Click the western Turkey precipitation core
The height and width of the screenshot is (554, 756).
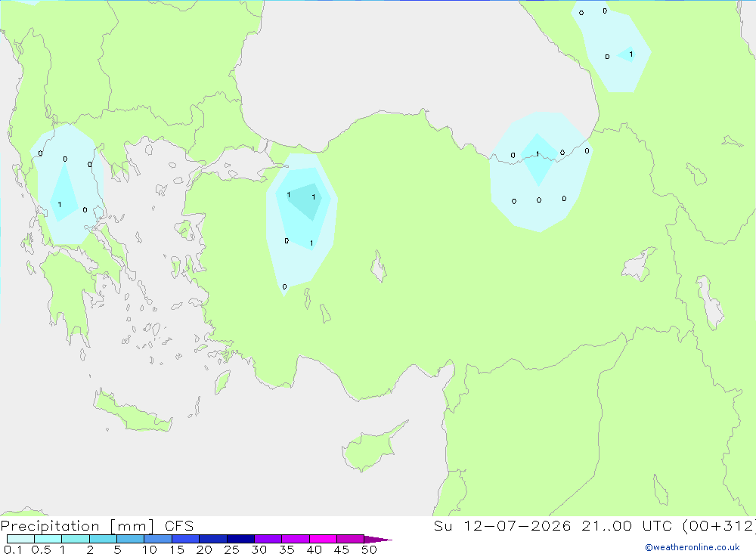coord(306,202)
